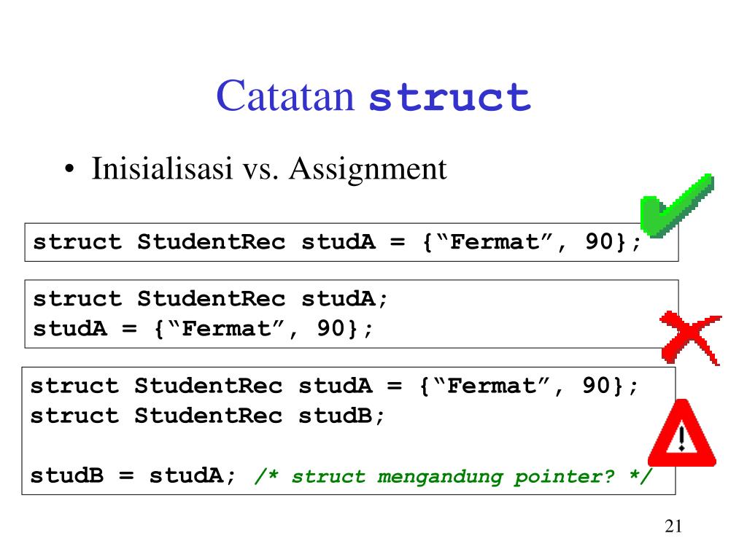The image size is (747, 560).
Task: Click the word Catatan in the title
Action: (285, 96)
